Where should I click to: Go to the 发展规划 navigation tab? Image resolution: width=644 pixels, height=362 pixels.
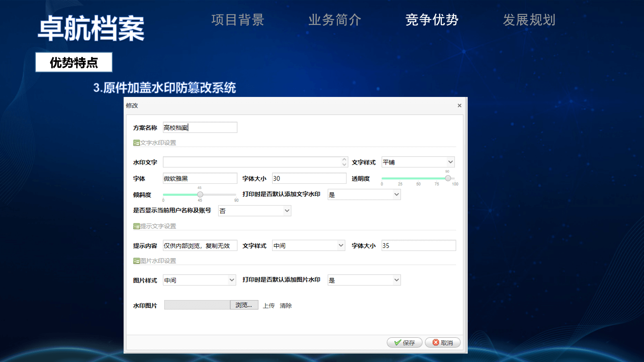(529, 20)
